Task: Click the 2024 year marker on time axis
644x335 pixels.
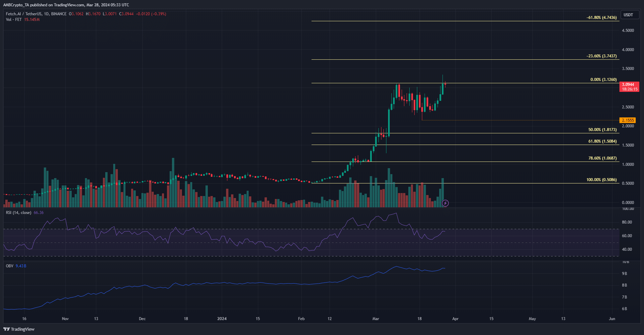Action: [x=222, y=319]
